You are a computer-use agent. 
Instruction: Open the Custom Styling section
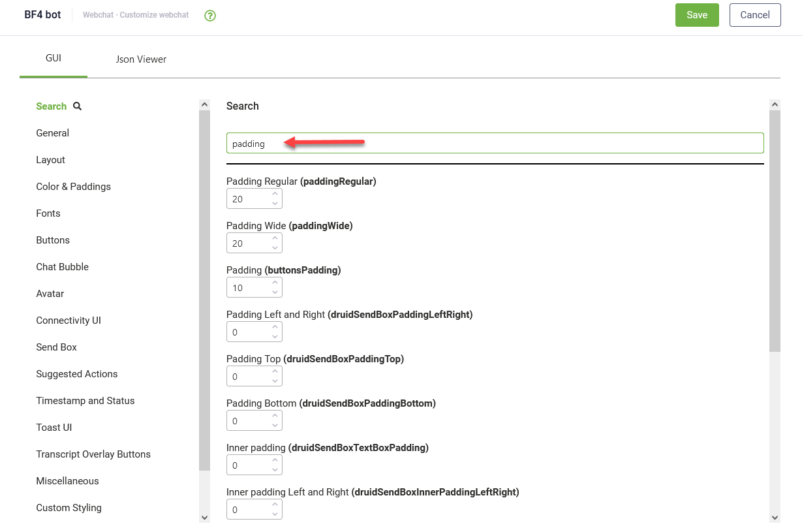[69, 507]
